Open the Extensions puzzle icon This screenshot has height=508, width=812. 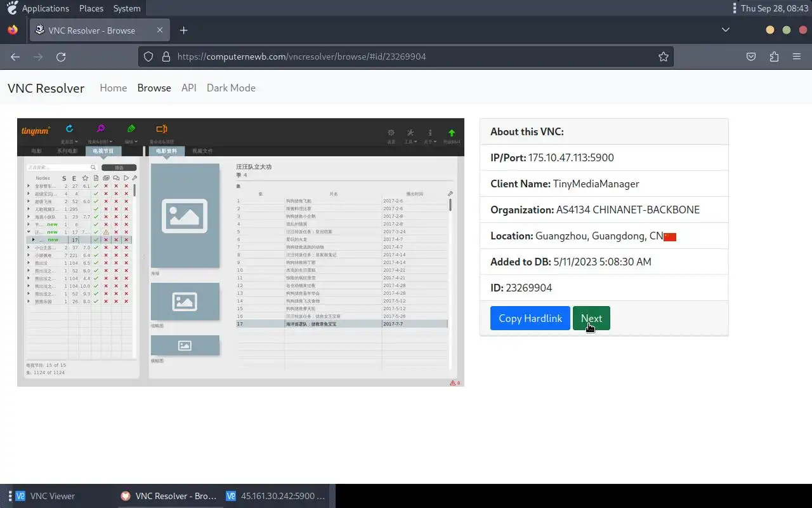[x=774, y=57]
